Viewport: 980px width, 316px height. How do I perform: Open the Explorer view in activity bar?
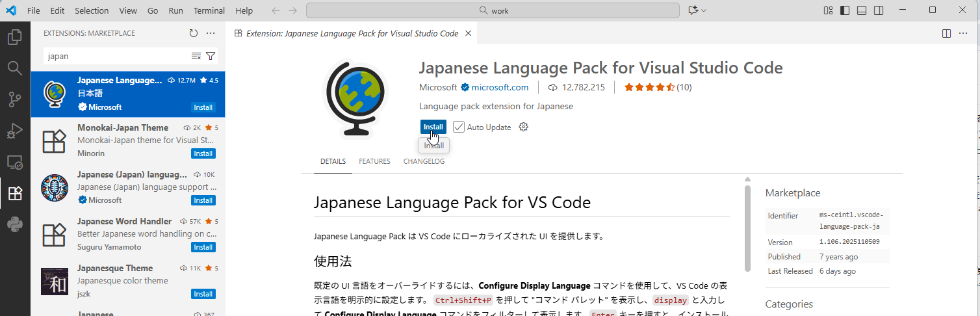click(x=14, y=37)
